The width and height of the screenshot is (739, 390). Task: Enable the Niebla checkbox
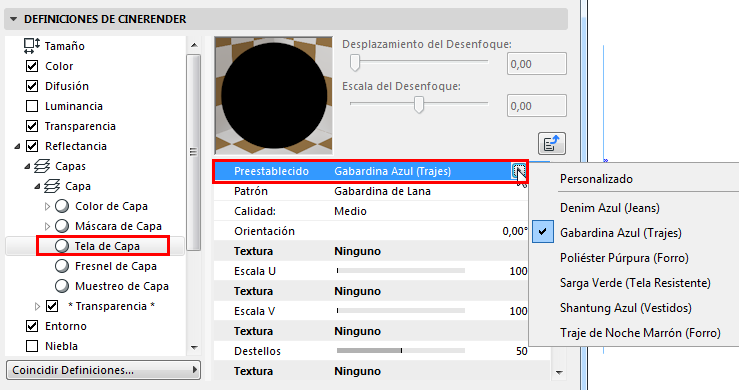click(x=32, y=346)
